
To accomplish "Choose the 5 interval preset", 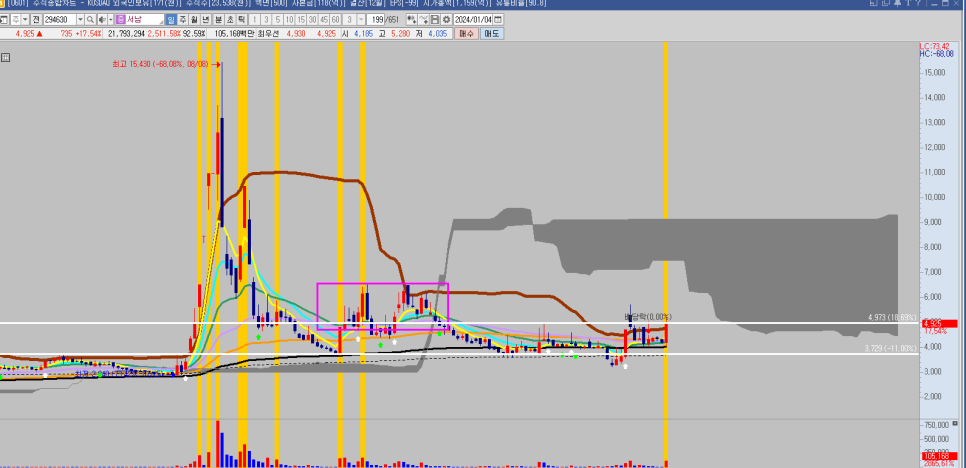I will [x=278, y=20].
